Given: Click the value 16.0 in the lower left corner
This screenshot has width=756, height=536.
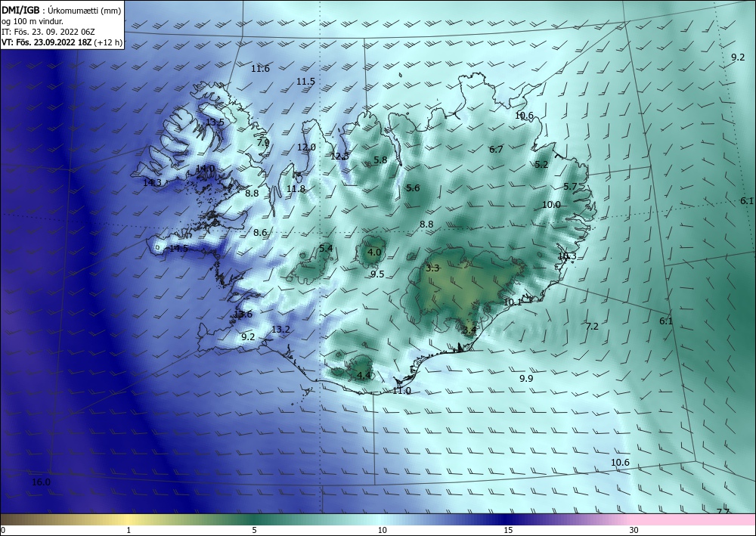Looking at the screenshot, I should point(41,482).
